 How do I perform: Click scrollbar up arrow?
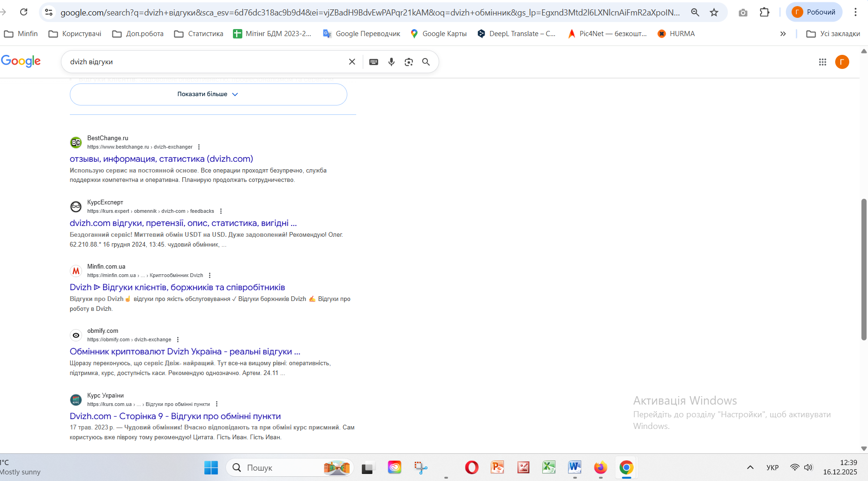click(864, 51)
